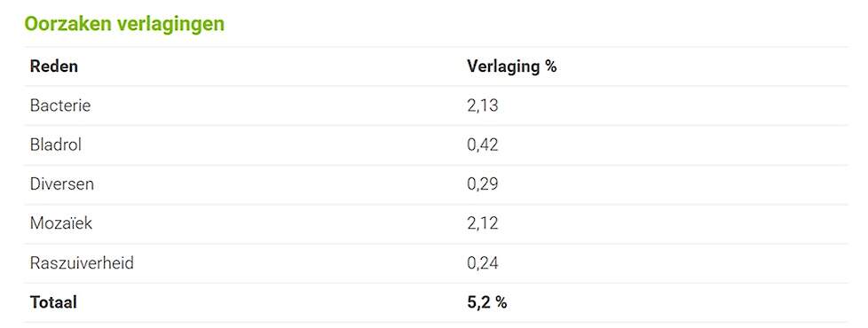Viewport: 868px width, 328px height.
Task: Select the Mozaïek row label
Action: [61, 223]
